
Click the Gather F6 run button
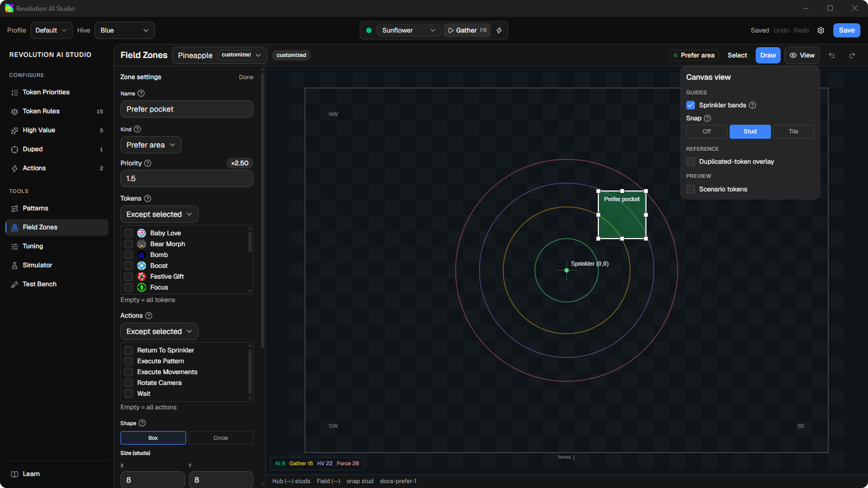(x=467, y=30)
